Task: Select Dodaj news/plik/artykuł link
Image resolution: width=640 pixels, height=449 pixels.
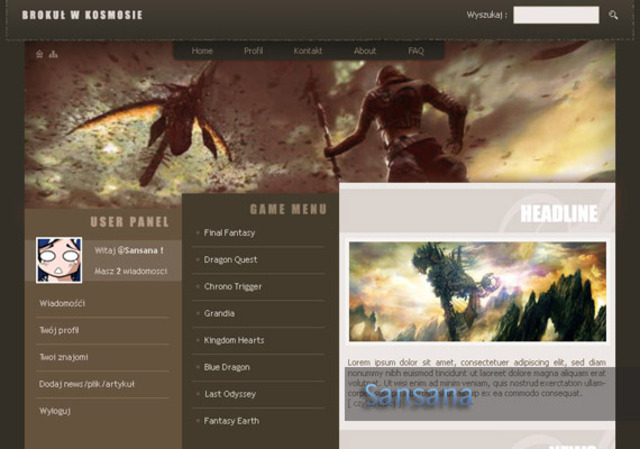Action: (x=87, y=384)
